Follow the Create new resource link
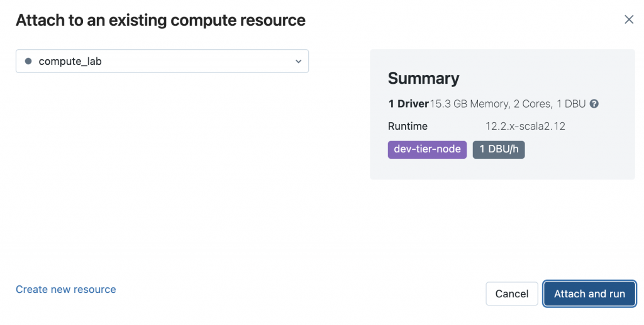 (x=66, y=290)
